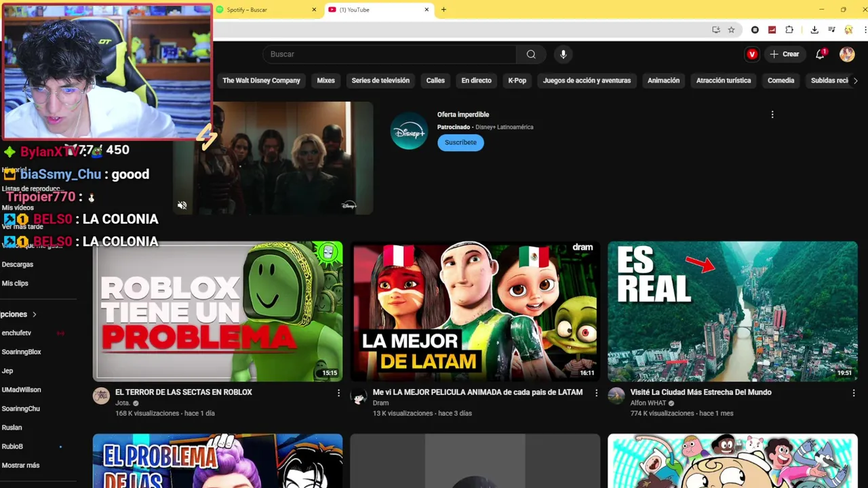Open the Chrome extensions puzzle icon
The height and width of the screenshot is (488, 868).
(789, 30)
